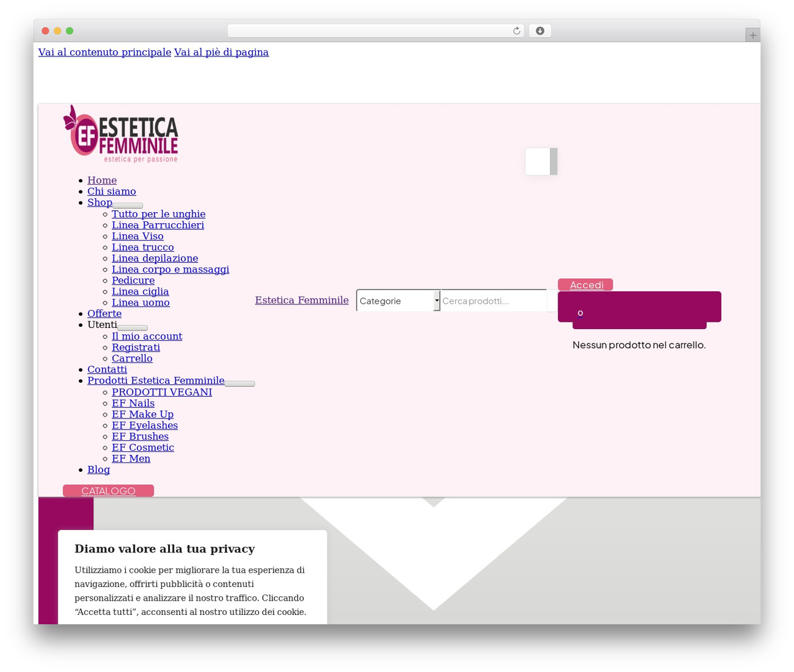Open the "EF Brushes" link
Image resolution: width=794 pixels, height=672 pixels.
click(140, 437)
